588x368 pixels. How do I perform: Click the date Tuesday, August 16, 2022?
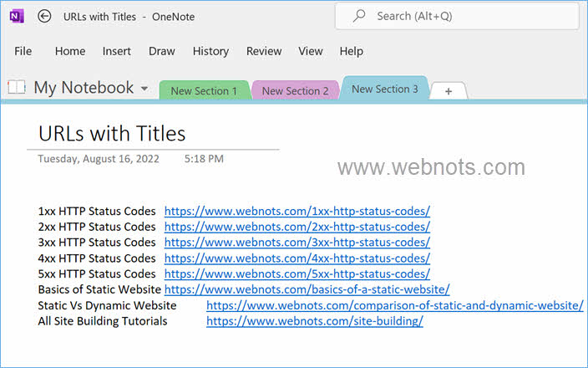(99, 159)
